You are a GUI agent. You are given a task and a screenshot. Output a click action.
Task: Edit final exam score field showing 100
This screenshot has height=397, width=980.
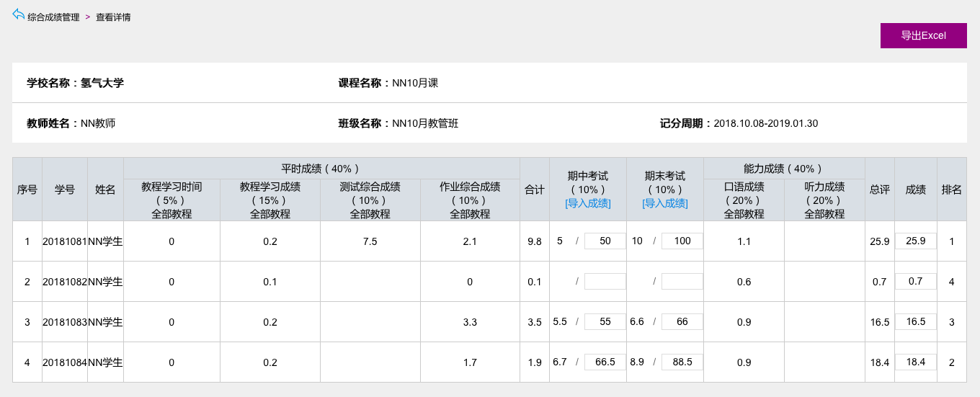(x=682, y=241)
